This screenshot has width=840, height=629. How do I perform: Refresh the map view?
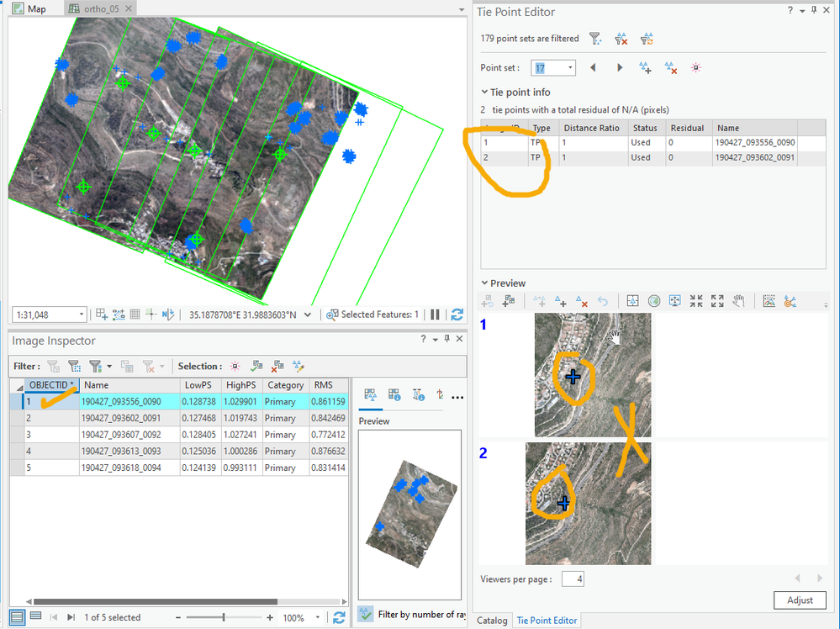(457, 314)
